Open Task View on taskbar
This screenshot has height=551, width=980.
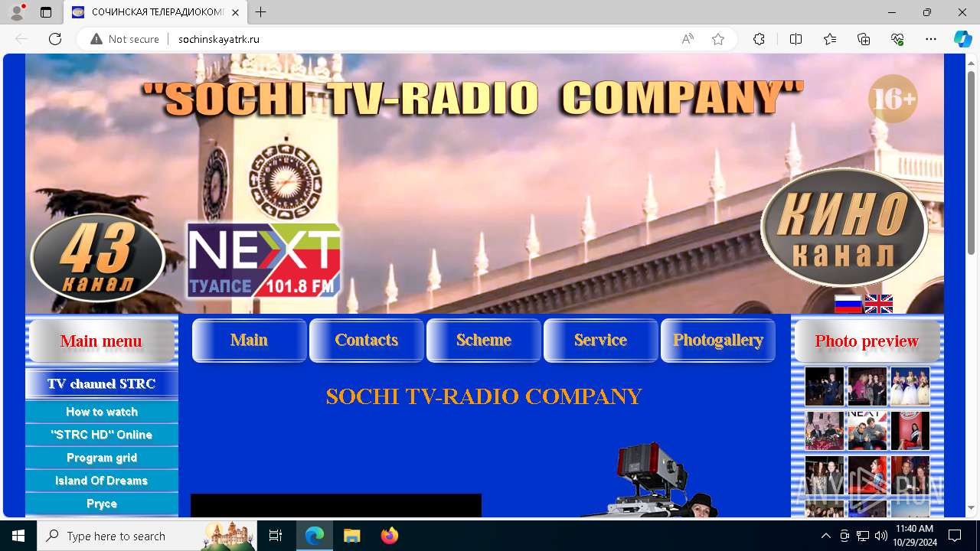click(x=276, y=536)
